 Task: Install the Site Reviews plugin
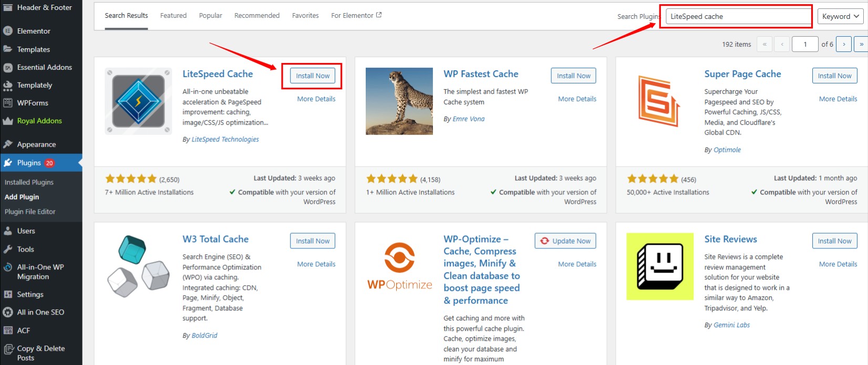[834, 241]
